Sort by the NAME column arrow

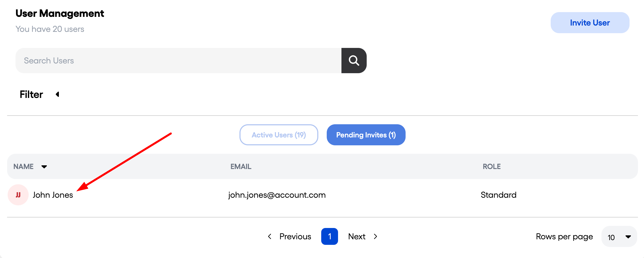(44, 167)
